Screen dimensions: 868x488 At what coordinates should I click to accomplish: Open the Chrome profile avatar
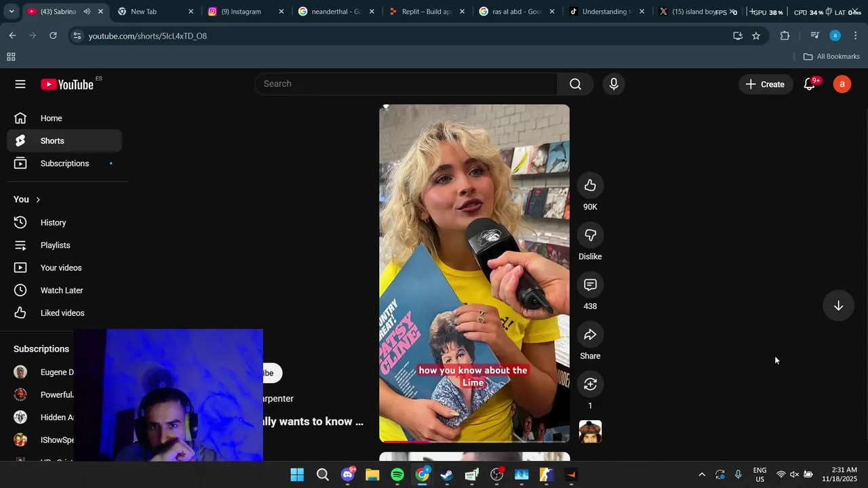tap(835, 35)
